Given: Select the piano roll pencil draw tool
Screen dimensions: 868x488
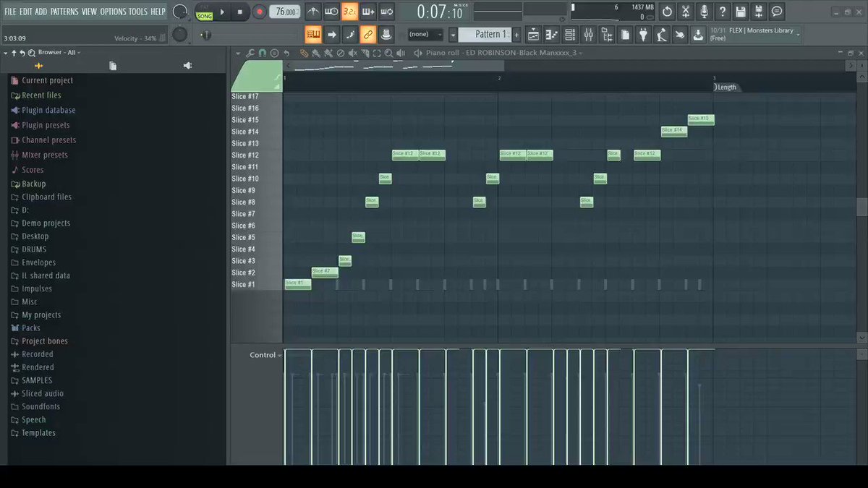Looking at the screenshot, I should 305,53.
